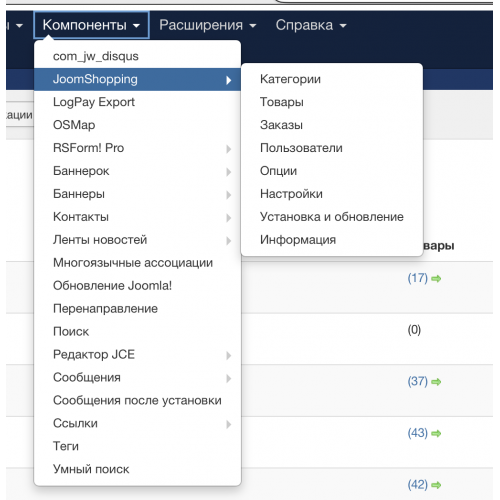The height and width of the screenshot is (500, 500).
Task: Open the Компоненты menu
Action: (x=91, y=25)
